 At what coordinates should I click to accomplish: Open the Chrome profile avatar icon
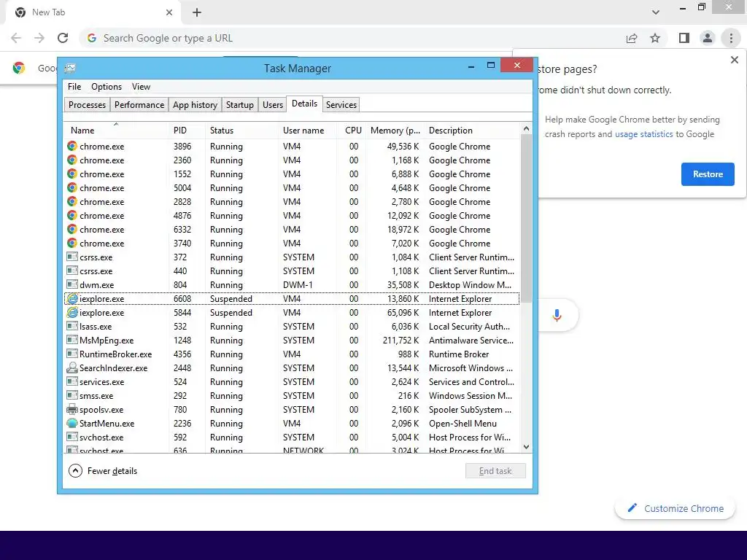pos(708,38)
